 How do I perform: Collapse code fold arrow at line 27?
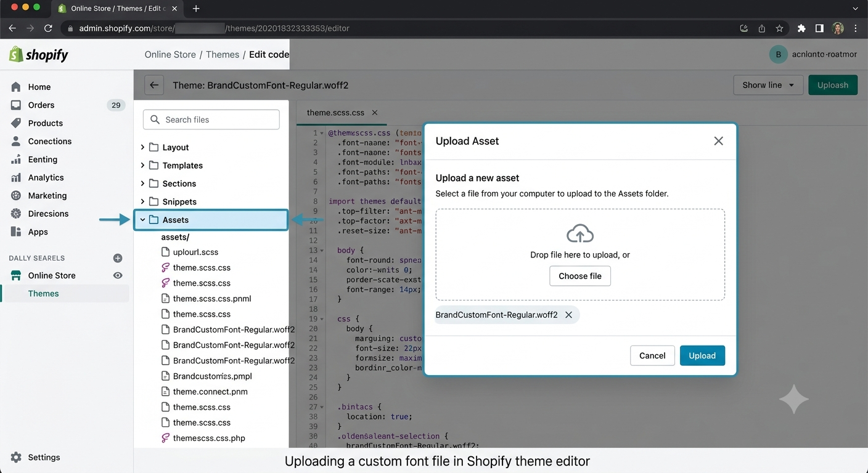click(x=322, y=407)
